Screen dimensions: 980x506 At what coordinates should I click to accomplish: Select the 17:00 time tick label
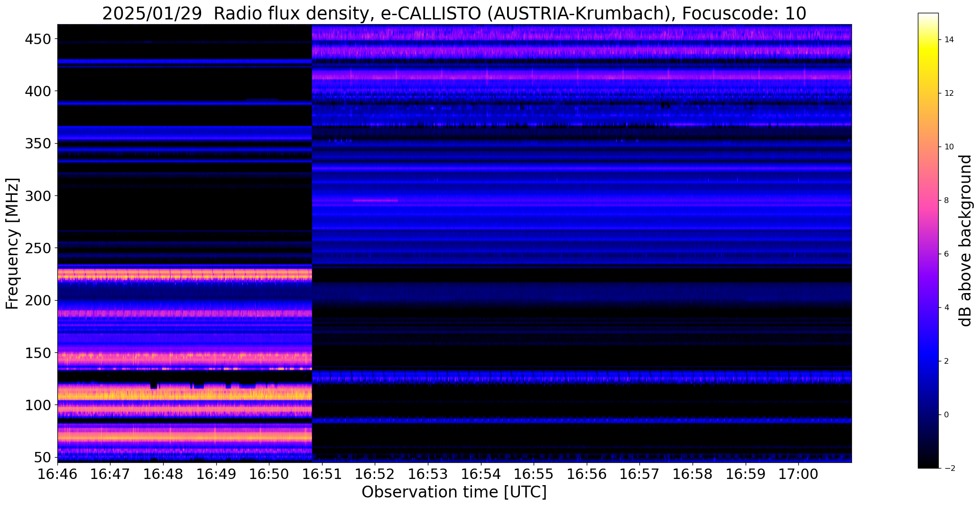(x=798, y=474)
